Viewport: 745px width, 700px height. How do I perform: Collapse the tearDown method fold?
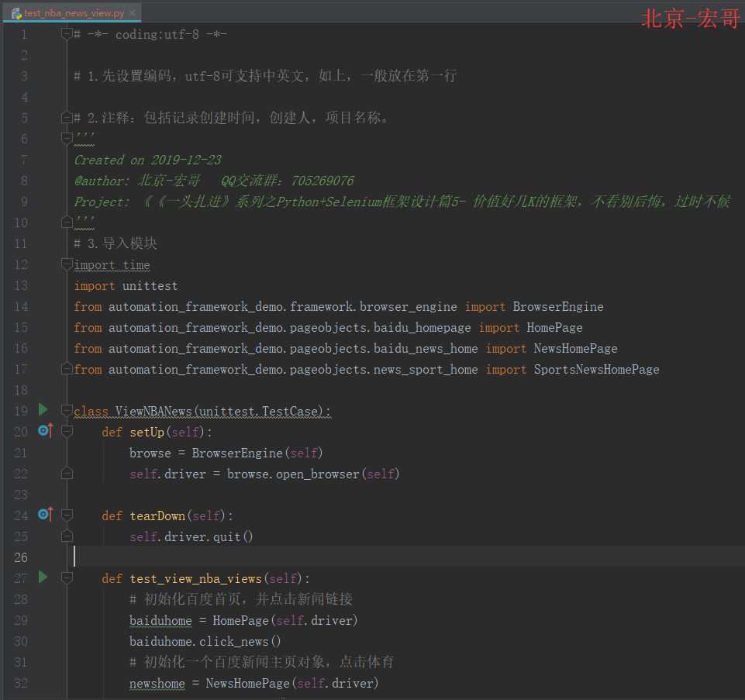tap(67, 515)
